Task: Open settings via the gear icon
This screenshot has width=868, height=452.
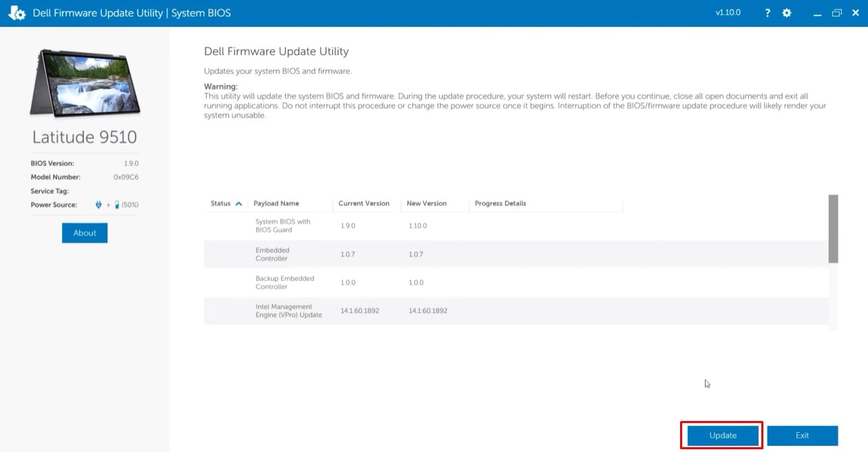Action: (787, 13)
